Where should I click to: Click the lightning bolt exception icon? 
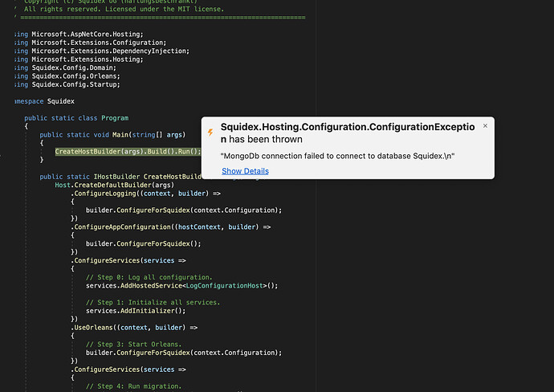point(210,133)
